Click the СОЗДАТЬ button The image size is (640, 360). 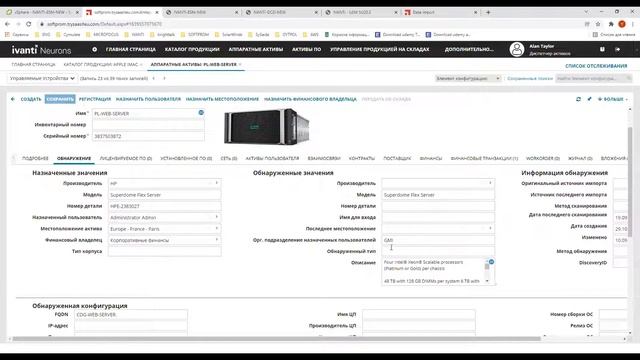[x=31, y=99]
